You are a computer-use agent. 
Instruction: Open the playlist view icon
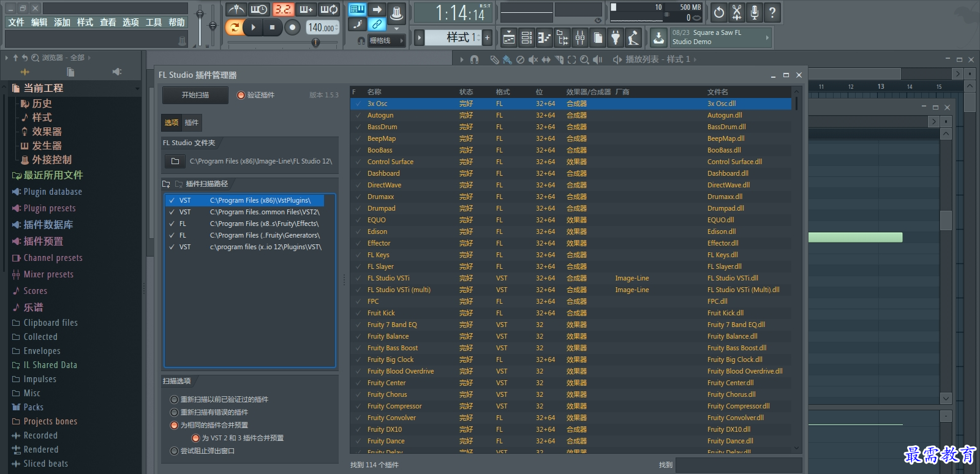(508, 38)
